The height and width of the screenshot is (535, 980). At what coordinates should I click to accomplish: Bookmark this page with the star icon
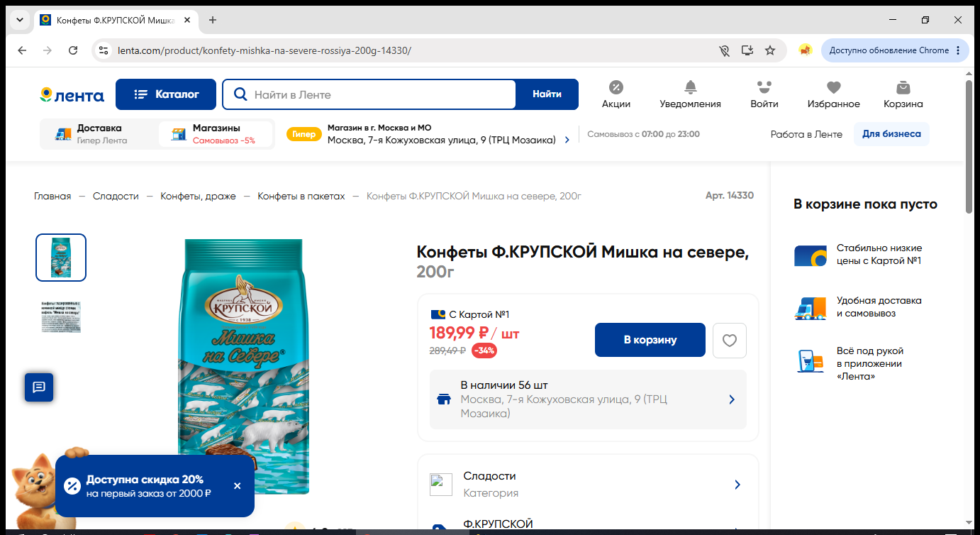coord(770,50)
